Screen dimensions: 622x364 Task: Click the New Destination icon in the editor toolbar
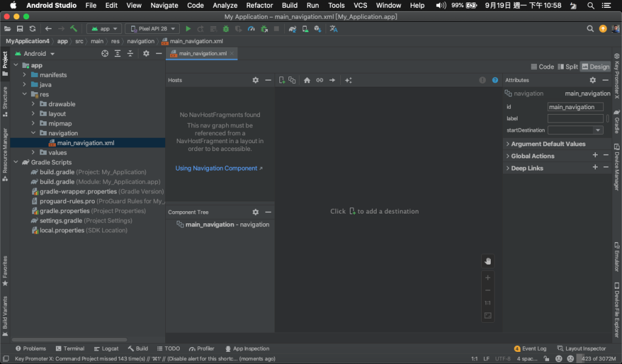[x=282, y=80]
